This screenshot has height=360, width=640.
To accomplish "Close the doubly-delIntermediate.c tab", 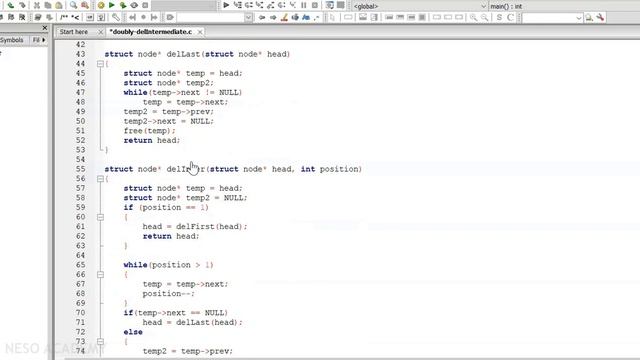I will pos(200,32).
